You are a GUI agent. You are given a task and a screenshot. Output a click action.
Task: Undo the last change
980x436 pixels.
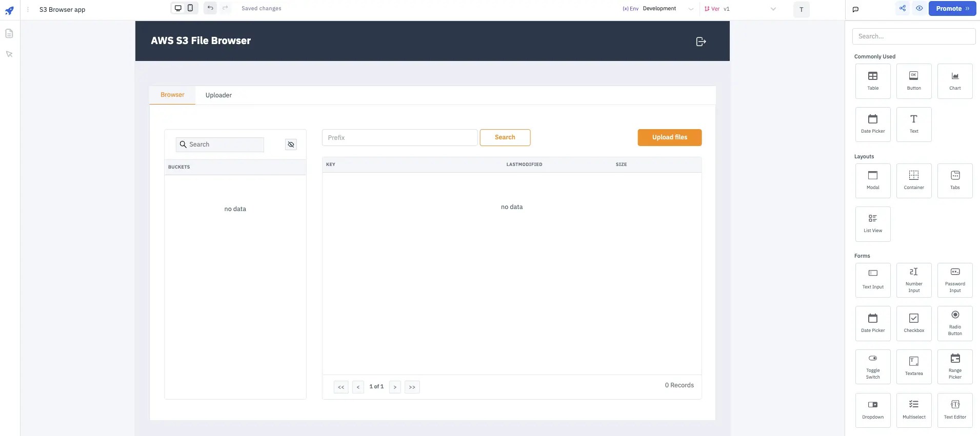pyautogui.click(x=210, y=8)
